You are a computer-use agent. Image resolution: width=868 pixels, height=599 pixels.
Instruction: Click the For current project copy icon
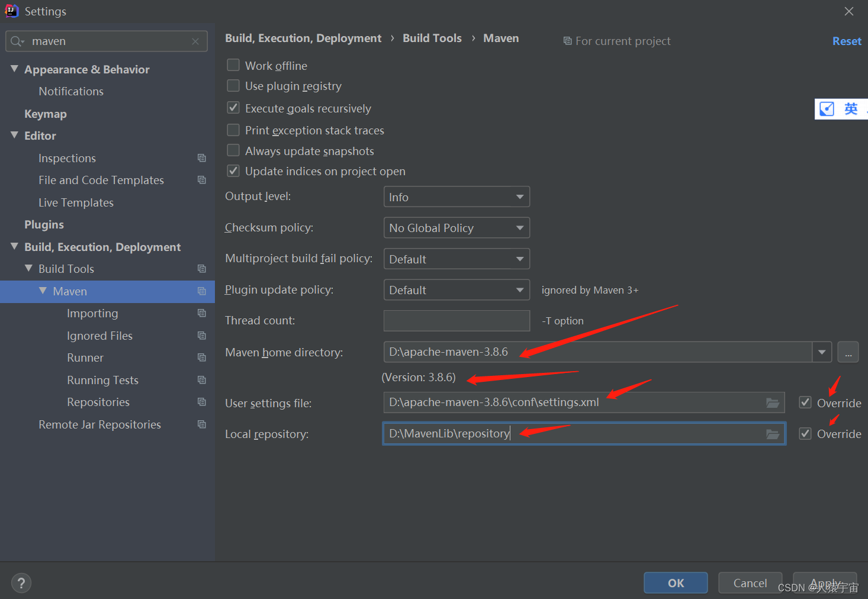click(567, 41)
